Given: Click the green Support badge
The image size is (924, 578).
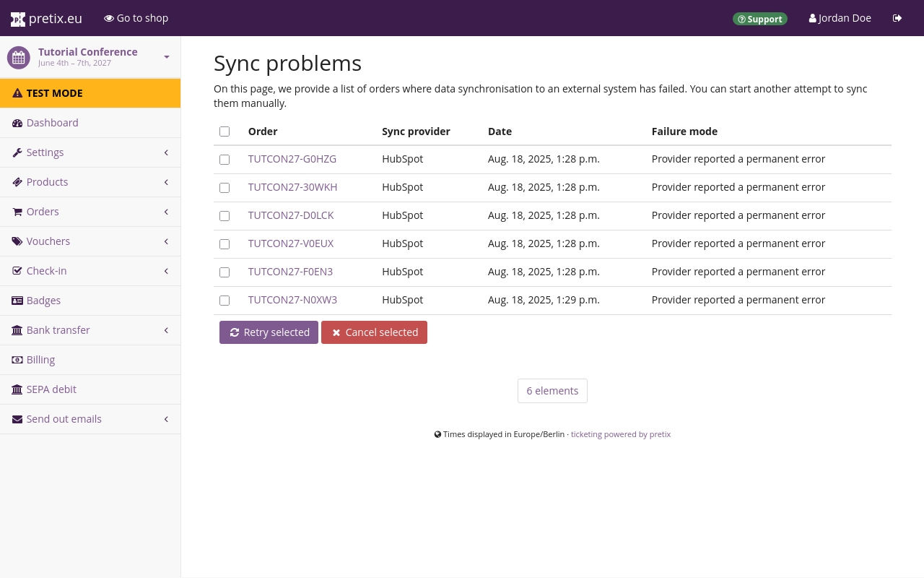Looking at the screenshot, I should click(759, 19).
